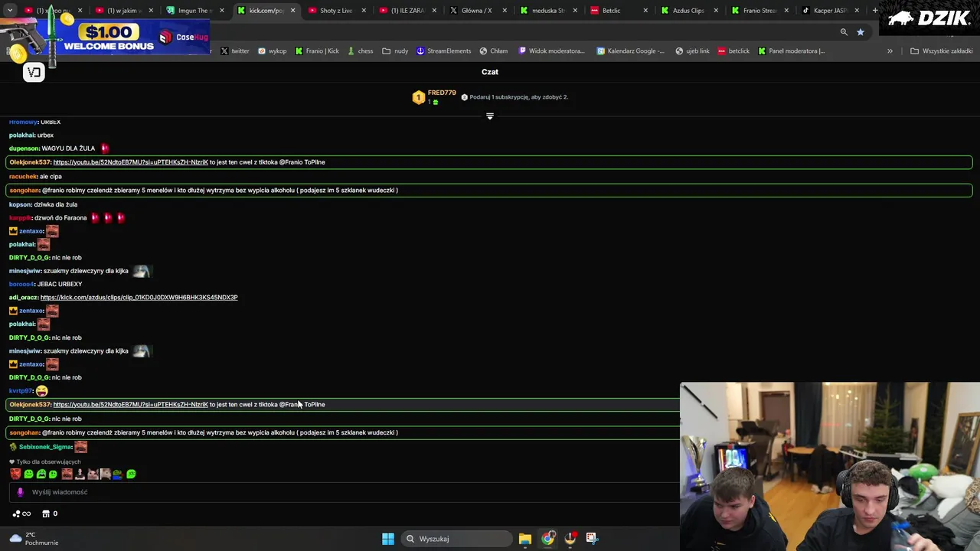The image size is (980, 551).
Task: Click the info icon before 'Podaruj 1 subskrypcję'
Action: [464, 97]
